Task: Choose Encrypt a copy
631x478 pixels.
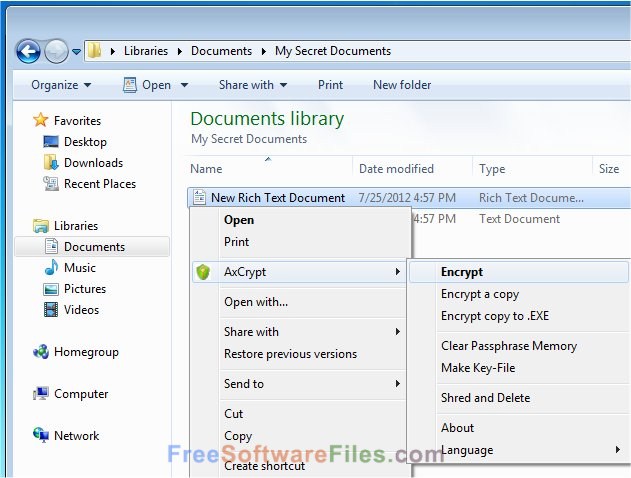Action: 480,294
